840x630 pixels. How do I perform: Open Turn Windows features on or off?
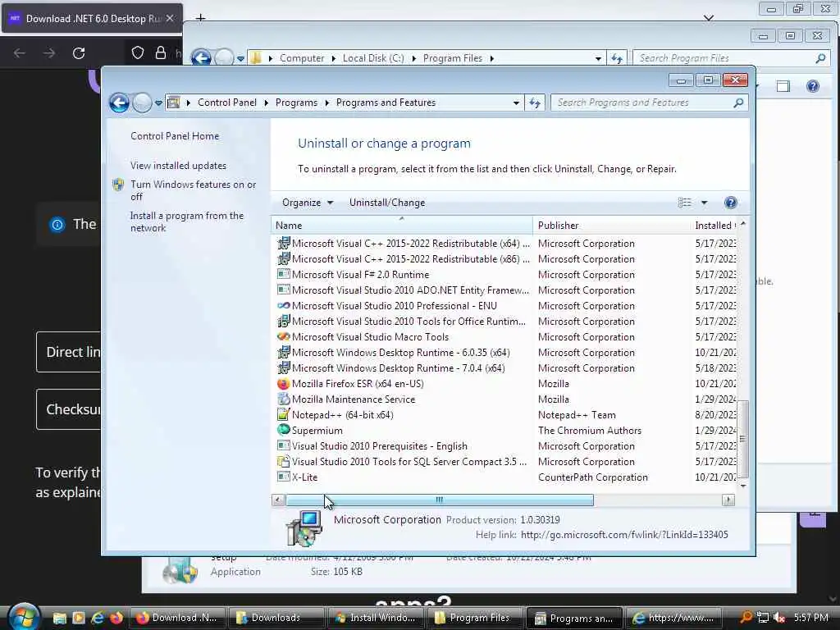click(193, 190)
